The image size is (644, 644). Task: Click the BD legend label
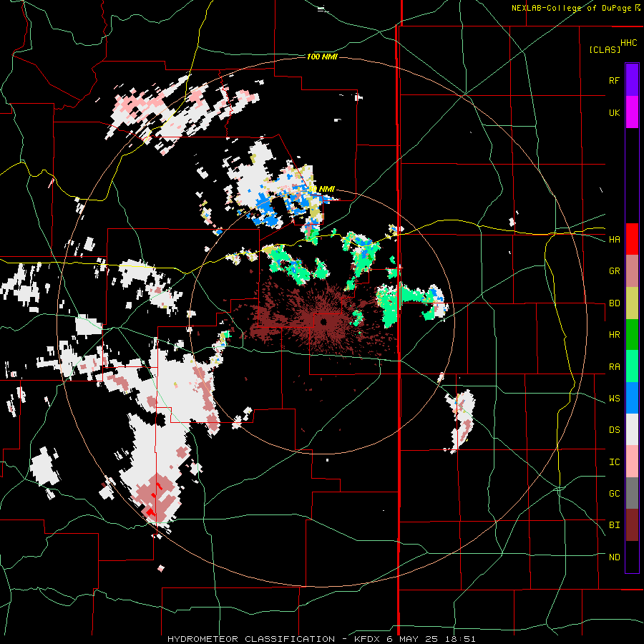[614, 303]
